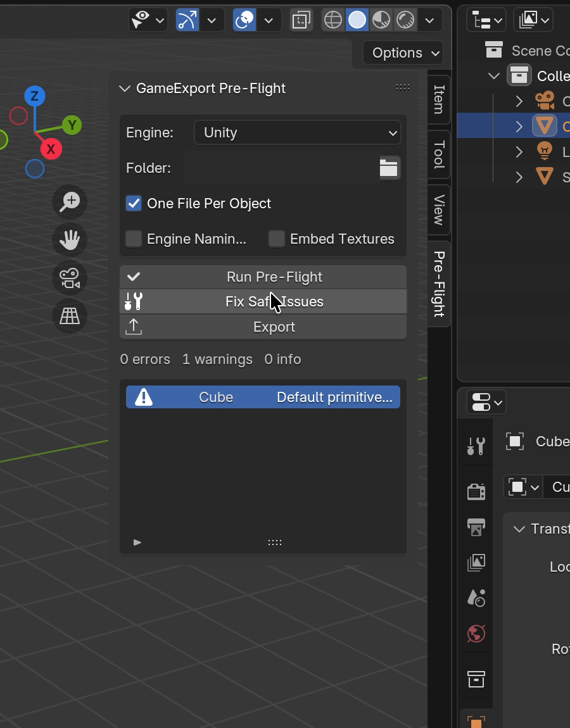Collapse the Collection in the Outliner

(x=494, y=76)
